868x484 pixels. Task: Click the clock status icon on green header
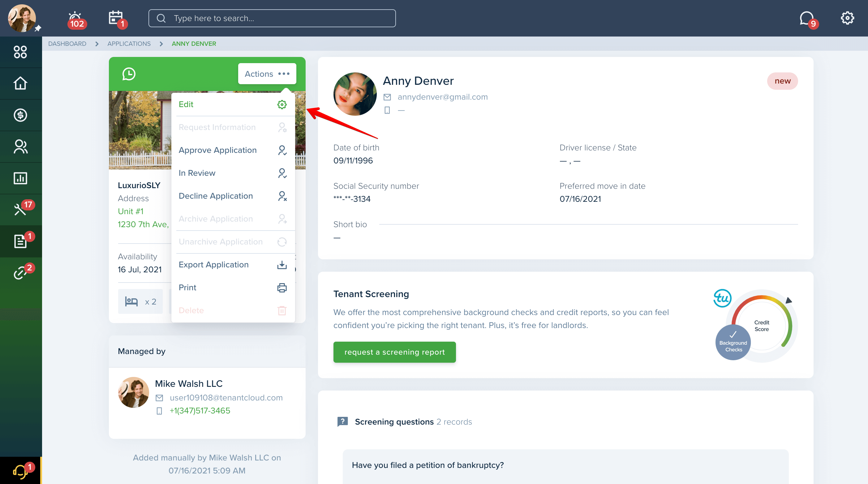[129, 74]
